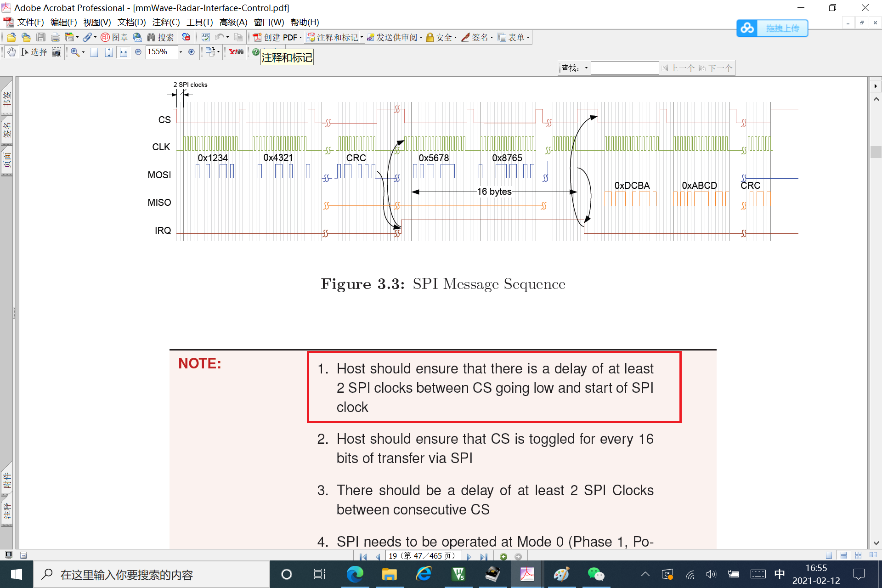The image size is (882, 588).
Task: Expand the 表单 forms dropdown
Action: (x=528, y=38)
